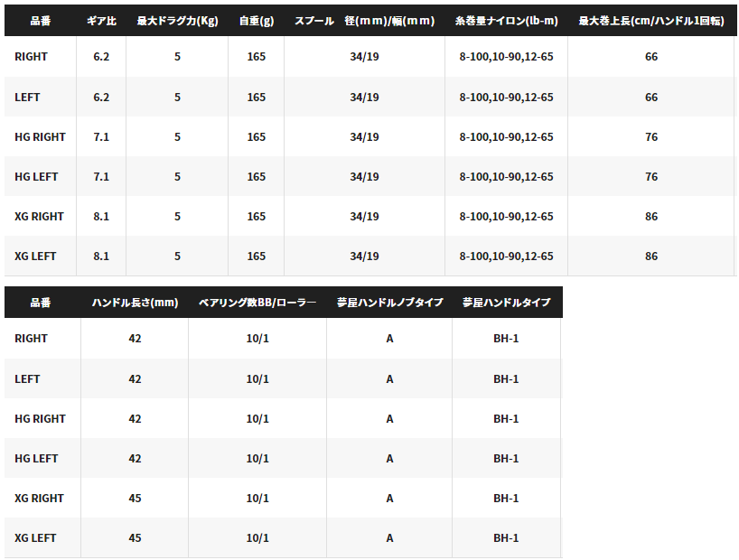Click the 品番 header in bottom table
The width and height of the screenshot is (739, 560).
pos(41,303)
